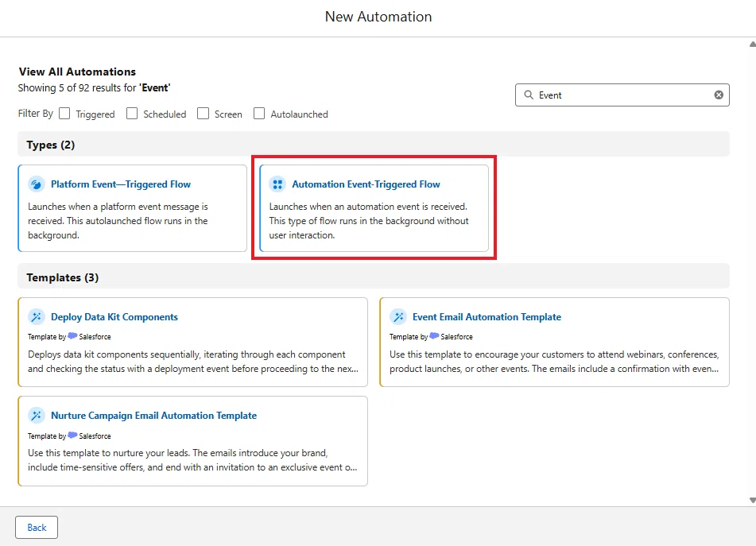756x546 pixels.
Task: Open Automation Event-Triggered Flow title link
Action: click(x=366, y=184)
